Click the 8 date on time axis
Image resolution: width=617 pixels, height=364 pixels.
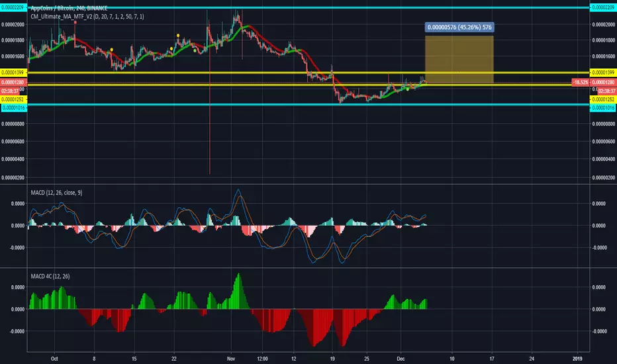click(94, 359)
